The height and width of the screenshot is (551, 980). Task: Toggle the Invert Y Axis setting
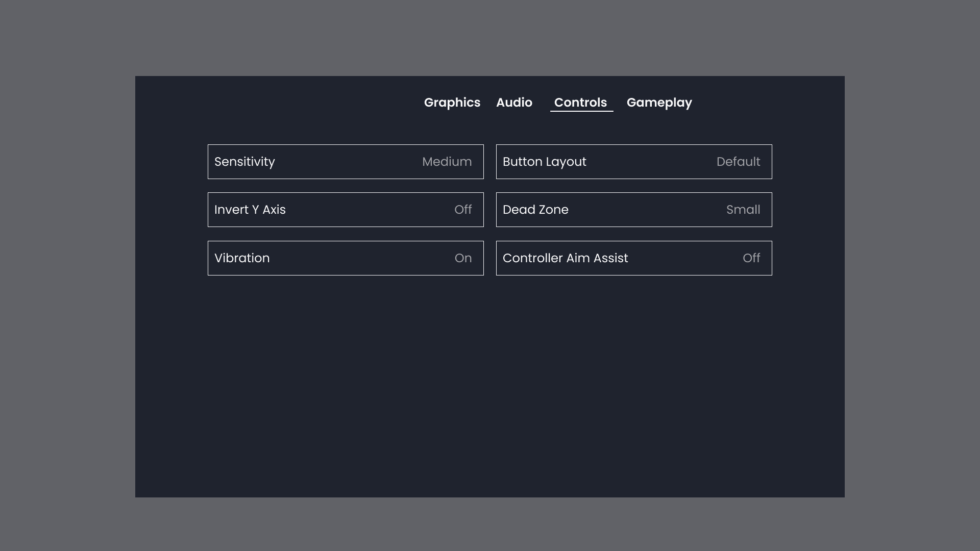tap(346, 210)
